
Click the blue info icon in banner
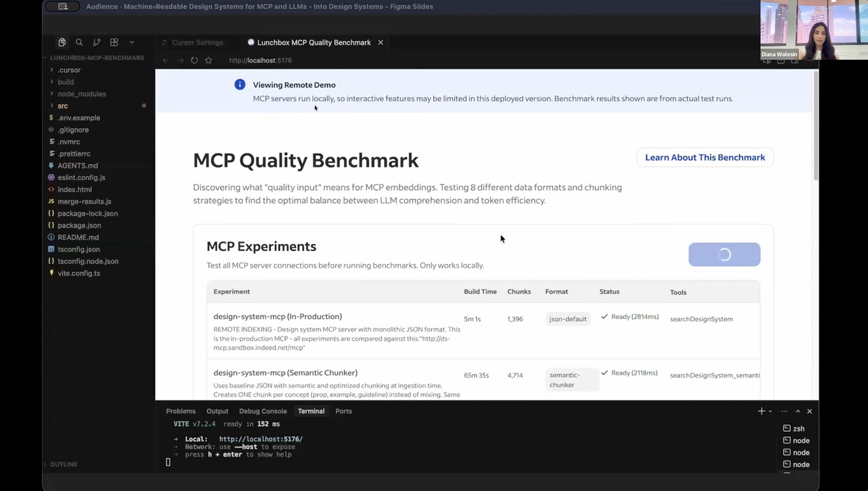(240, 85)
